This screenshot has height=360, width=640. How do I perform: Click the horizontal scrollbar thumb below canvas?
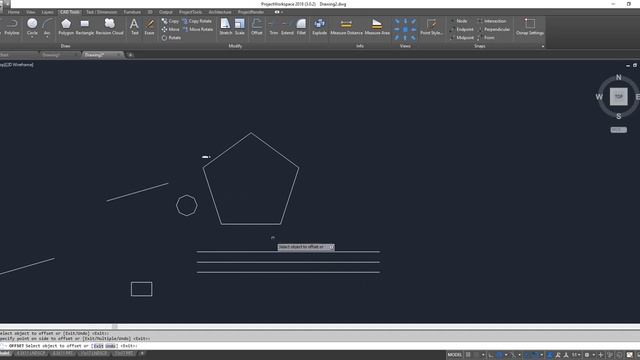(x=115, y=327)
